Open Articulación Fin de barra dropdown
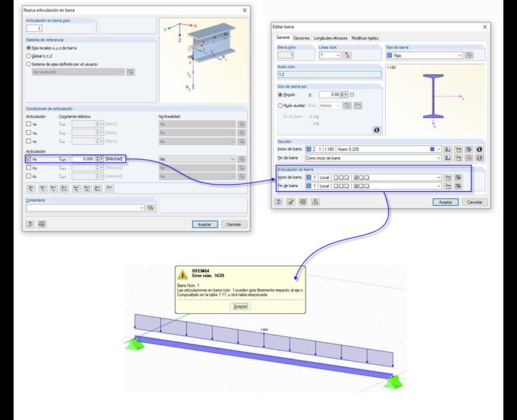This screenshot has width=517, height=420. coord(439,186)
